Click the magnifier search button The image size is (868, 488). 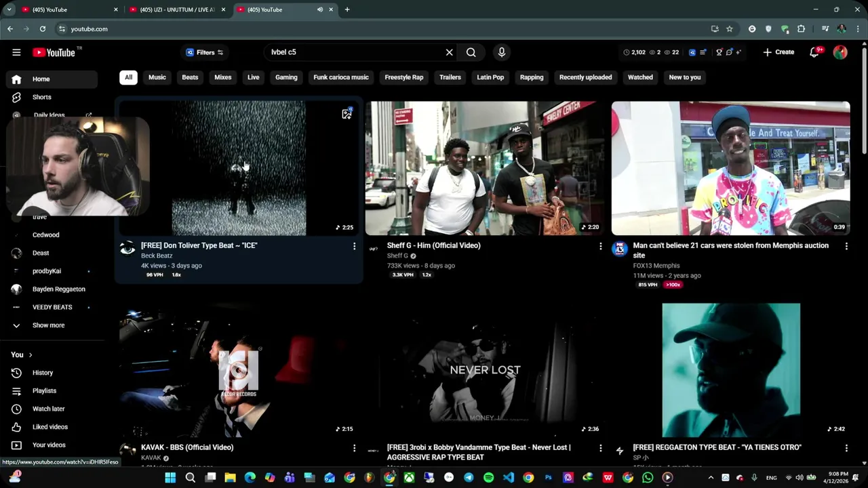(x=471, y=52)
